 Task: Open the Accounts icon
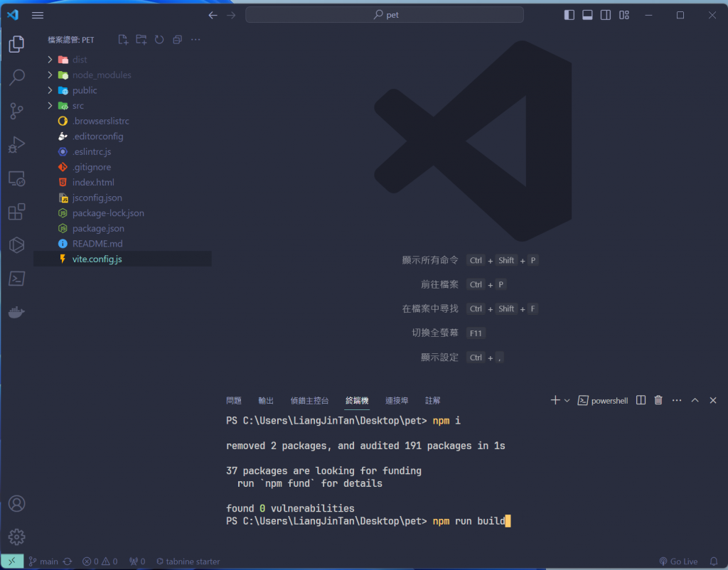click(x=17, y=504)
